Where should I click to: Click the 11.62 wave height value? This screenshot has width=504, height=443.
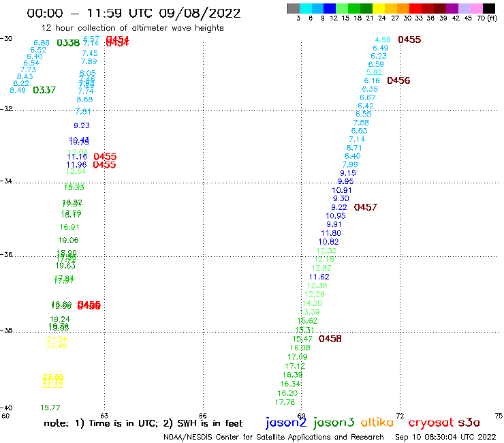pyautogui.click(x=319, y=277)
